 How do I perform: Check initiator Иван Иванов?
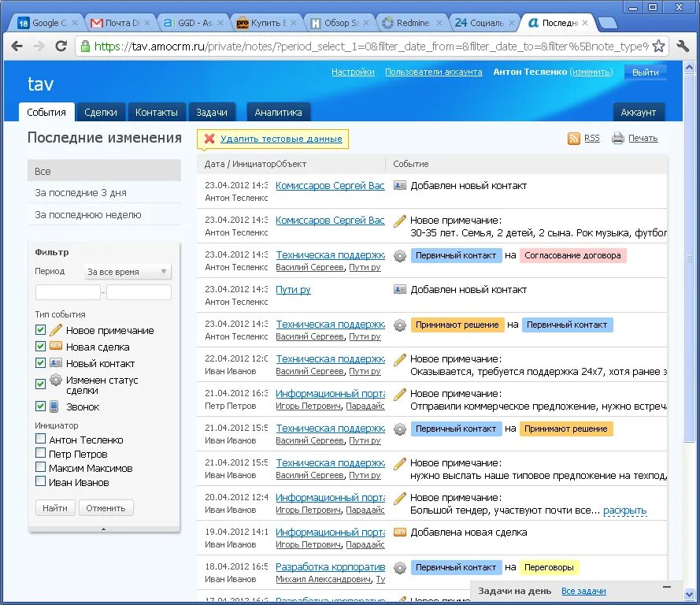coord(40,481)
